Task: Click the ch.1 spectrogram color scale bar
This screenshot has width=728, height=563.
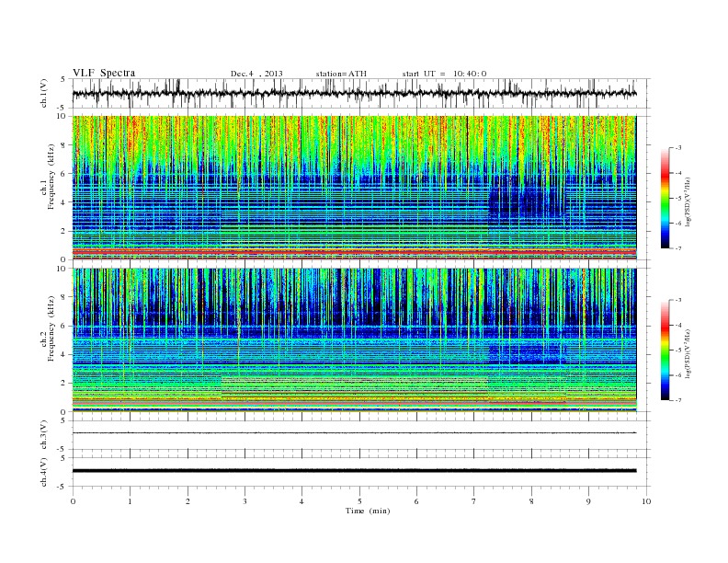Action: click(665, 198)
